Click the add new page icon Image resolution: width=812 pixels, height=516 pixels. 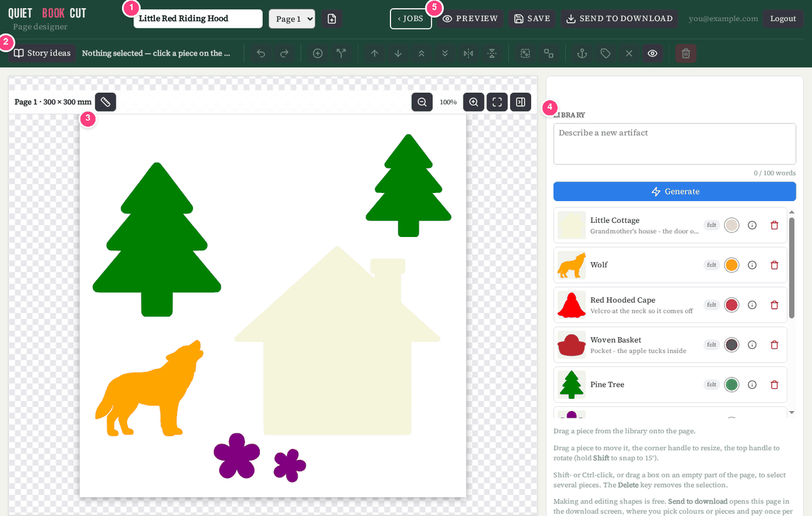[332, 19]
